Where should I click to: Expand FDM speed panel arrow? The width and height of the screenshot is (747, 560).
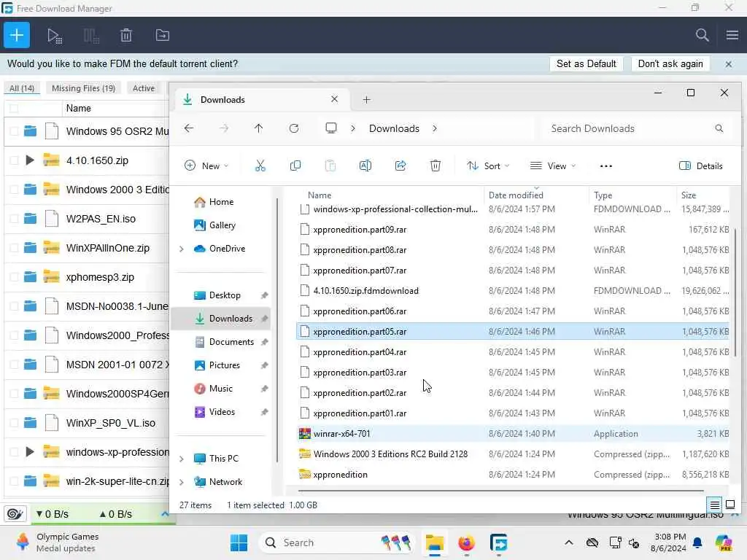165,514
